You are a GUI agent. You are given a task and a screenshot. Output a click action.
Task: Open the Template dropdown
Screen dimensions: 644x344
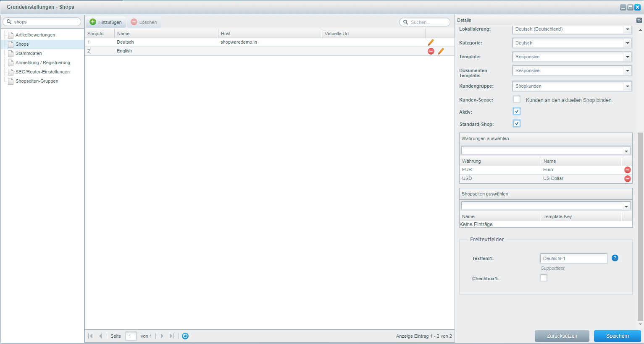628,57
